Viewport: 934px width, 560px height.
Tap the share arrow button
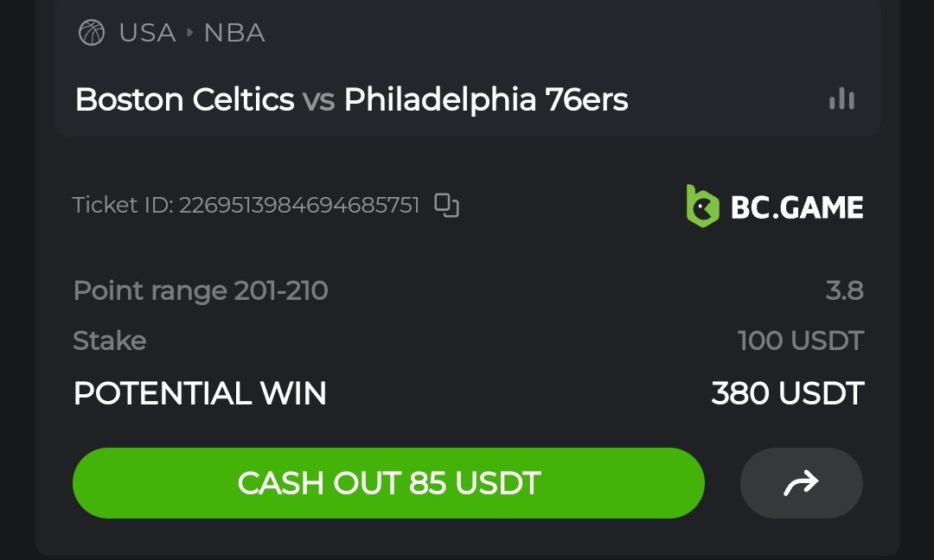point(801,483)
